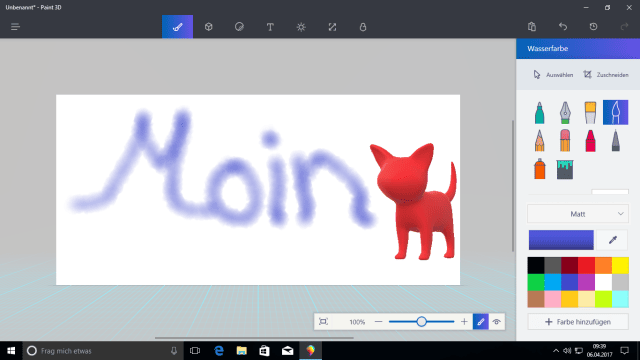Open the Effects tab with sun icon

tap(301, 27)
